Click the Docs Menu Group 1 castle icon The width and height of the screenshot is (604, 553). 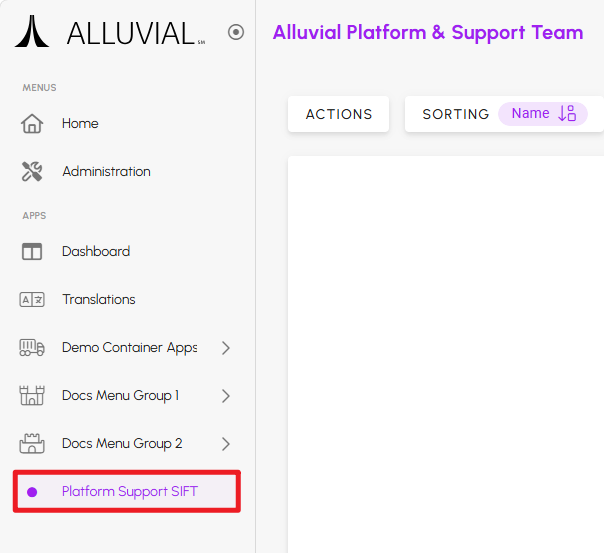click(32, 395)
